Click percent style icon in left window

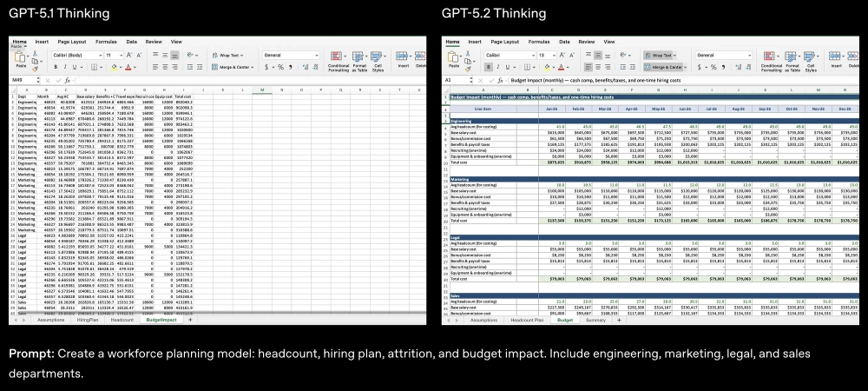click(x=279, y=66)
